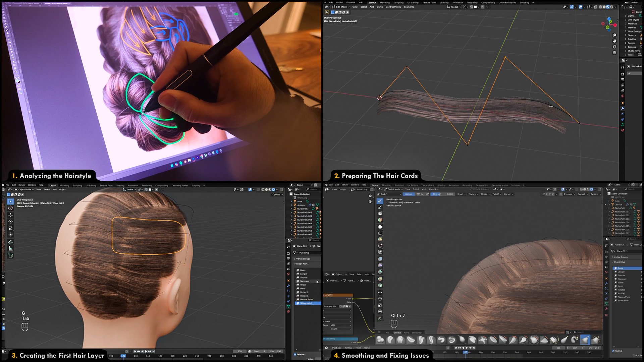Select the 3D Cursor tool

pyautogui.click(x=10, y=208)
